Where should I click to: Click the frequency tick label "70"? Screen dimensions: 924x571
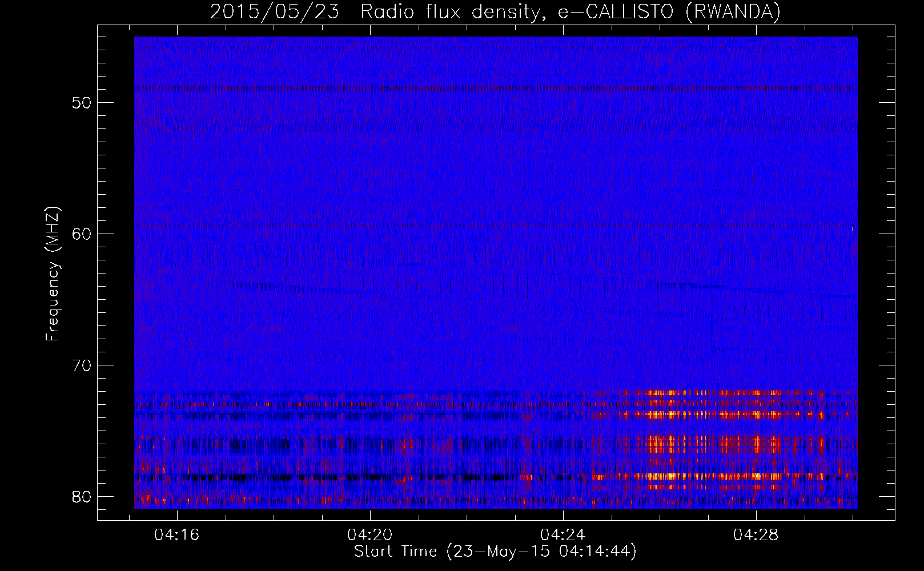(x=82, y=365)
